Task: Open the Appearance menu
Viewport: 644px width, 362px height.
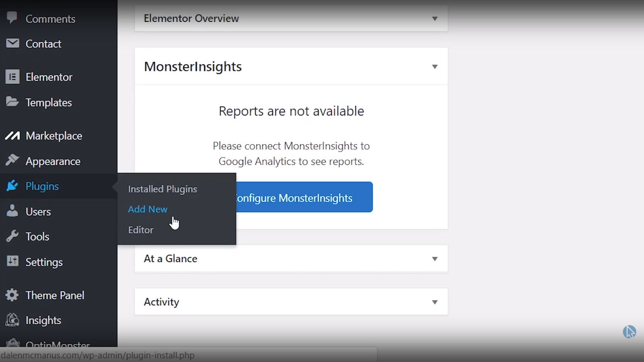Action: point(53,161)
